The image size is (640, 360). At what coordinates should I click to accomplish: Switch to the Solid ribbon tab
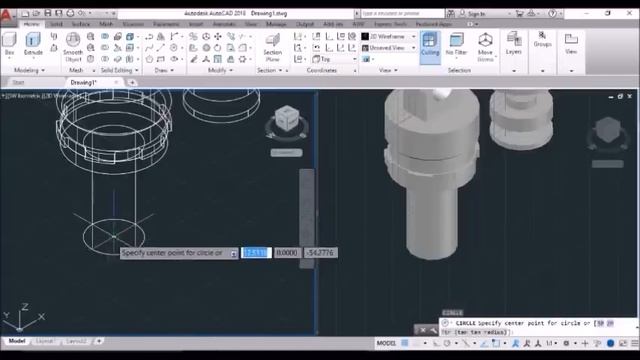pyautogui.click(x=56, y=24)
